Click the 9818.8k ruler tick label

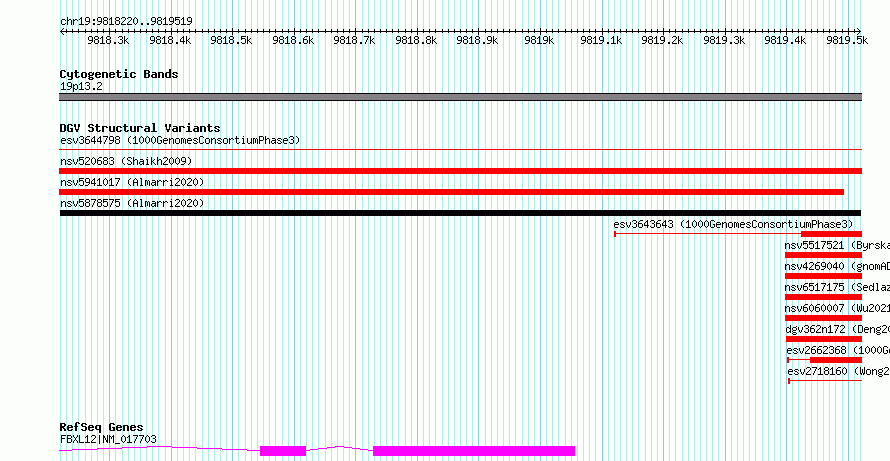tap(416, 40)
